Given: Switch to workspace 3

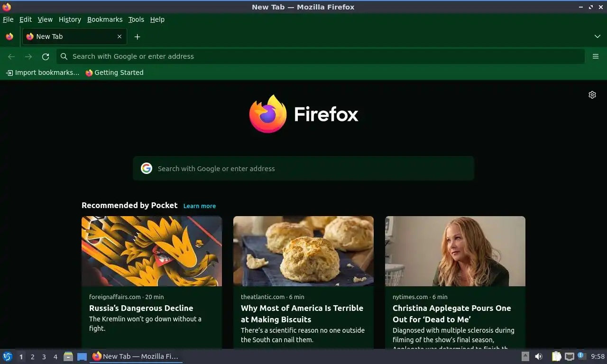Looking at the screenshot, I should pyautogui.click(x=44, y=357).
